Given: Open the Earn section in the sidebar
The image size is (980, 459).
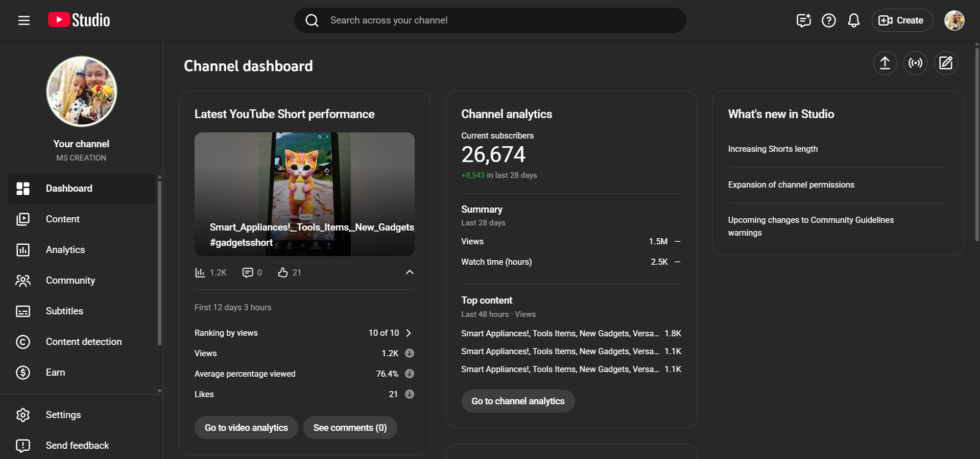Looking at the screenshot, I should (x=55, y=372).
